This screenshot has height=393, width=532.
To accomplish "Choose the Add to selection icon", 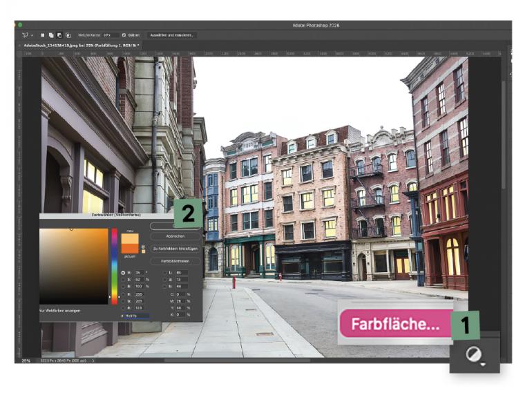I will [x=51, y=35].
